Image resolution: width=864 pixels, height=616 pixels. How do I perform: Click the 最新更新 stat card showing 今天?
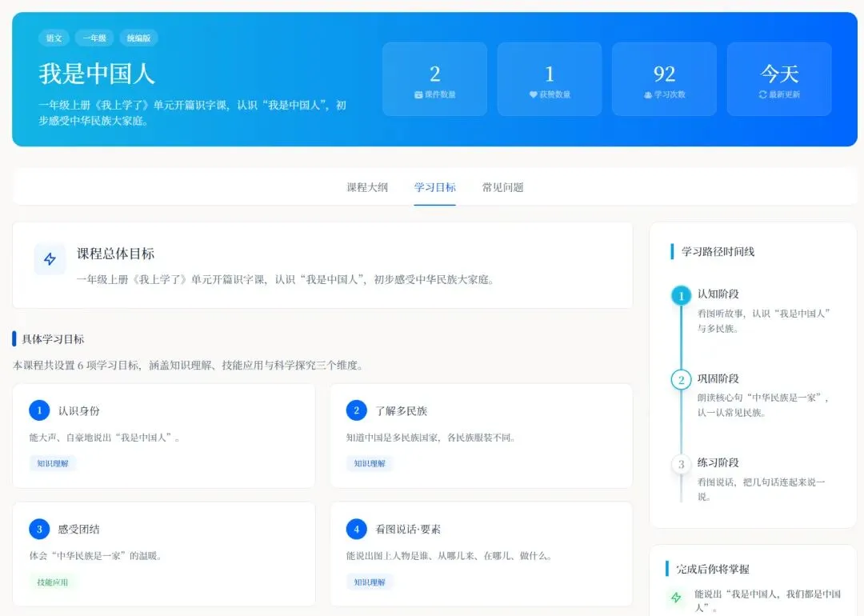[x=779, y=79]
